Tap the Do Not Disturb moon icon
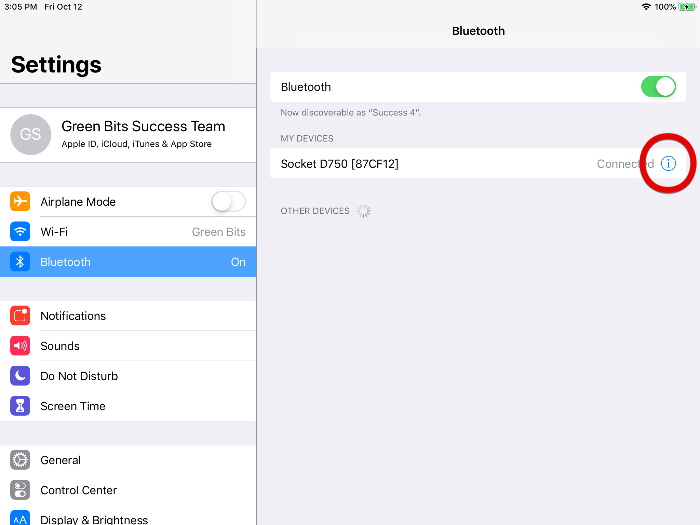Viewport: 700px width, 525px height. 20,376
